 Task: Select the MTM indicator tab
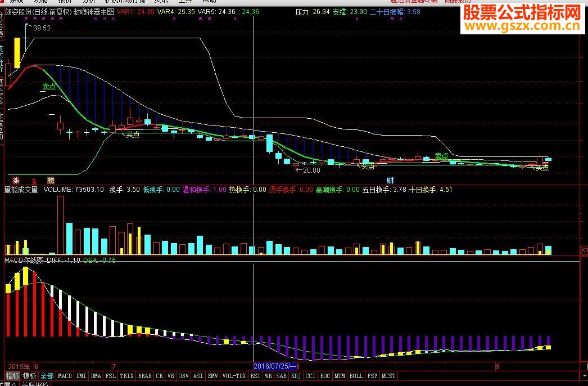(x=340, y=376)
